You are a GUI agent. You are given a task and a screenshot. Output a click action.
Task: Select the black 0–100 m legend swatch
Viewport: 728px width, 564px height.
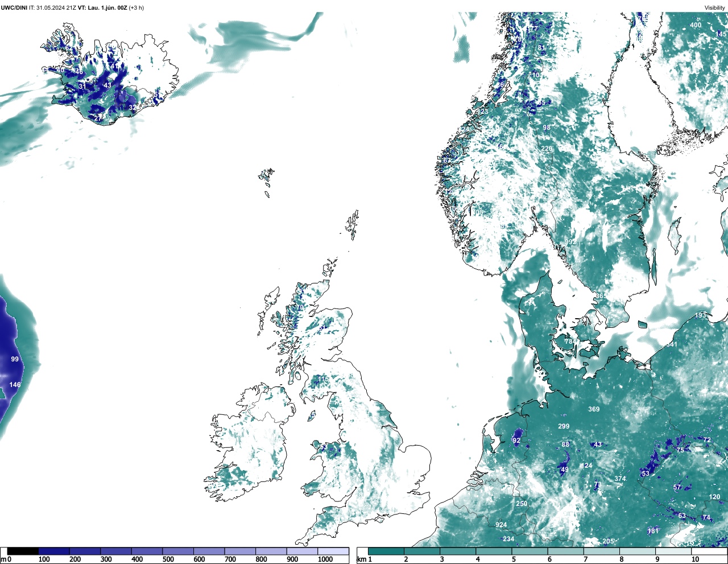pyautogui.click(x=23, y=551)
